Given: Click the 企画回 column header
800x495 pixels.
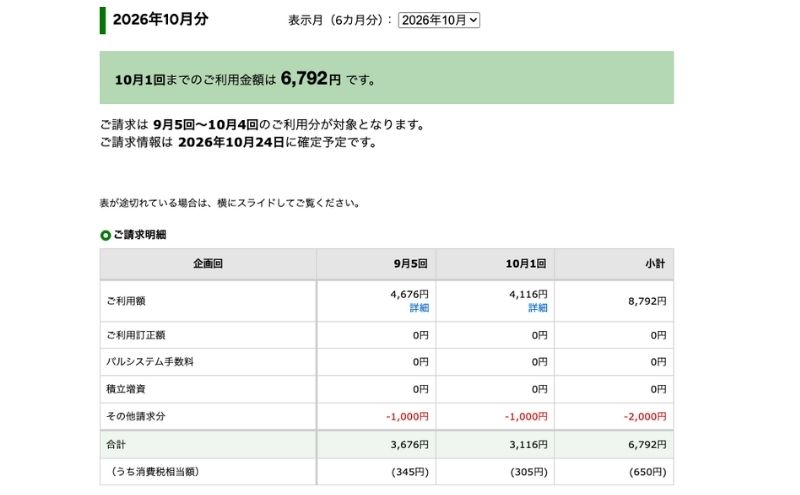Looking at the screenshot, I should 208,264.
